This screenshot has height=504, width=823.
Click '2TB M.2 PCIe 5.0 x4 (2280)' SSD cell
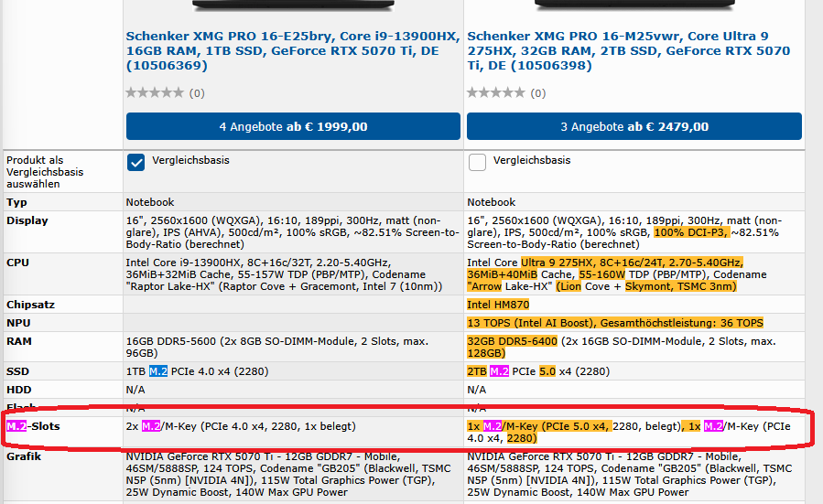point(538,371)
